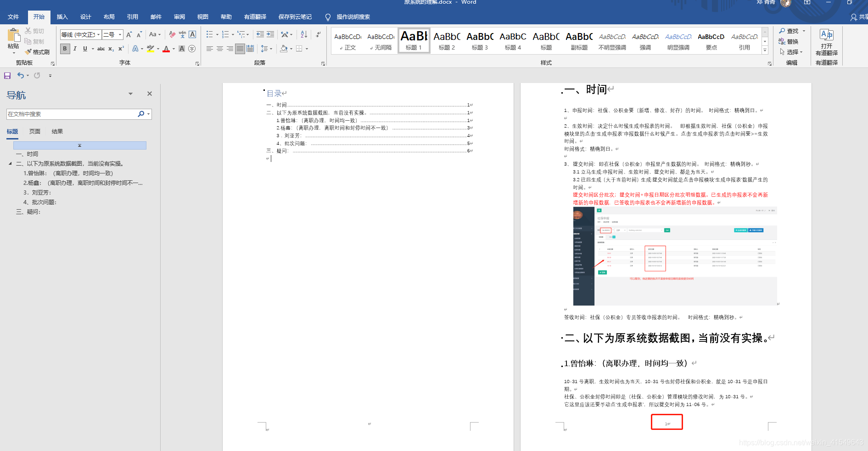
Task: Select the Format Painter (格式刷) tool
Action: click(37, 52)
